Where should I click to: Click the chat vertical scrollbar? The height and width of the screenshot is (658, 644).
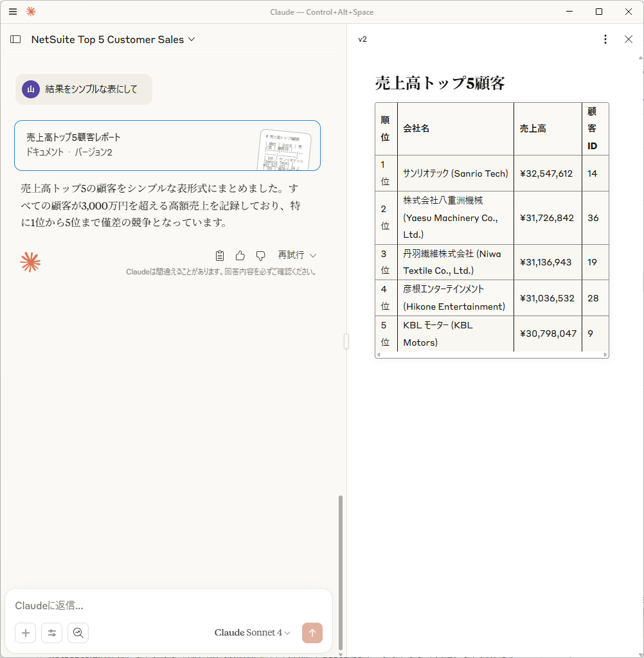click(341, 572)
